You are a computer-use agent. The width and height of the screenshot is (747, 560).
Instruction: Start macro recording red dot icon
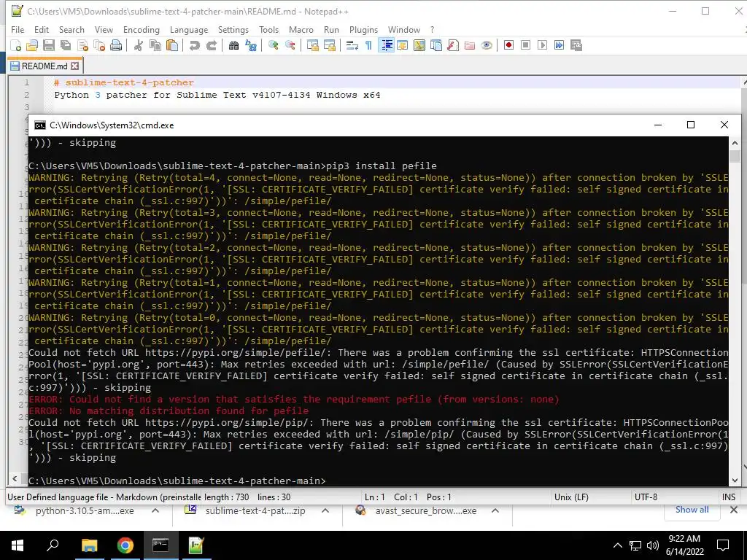[508, 45]
